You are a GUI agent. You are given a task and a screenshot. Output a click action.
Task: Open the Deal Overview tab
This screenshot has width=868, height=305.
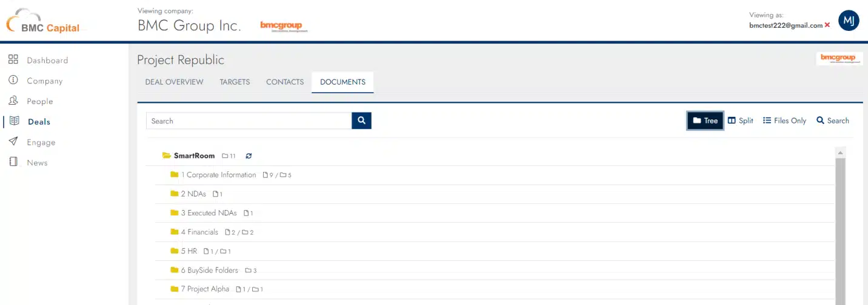(175, 82)
